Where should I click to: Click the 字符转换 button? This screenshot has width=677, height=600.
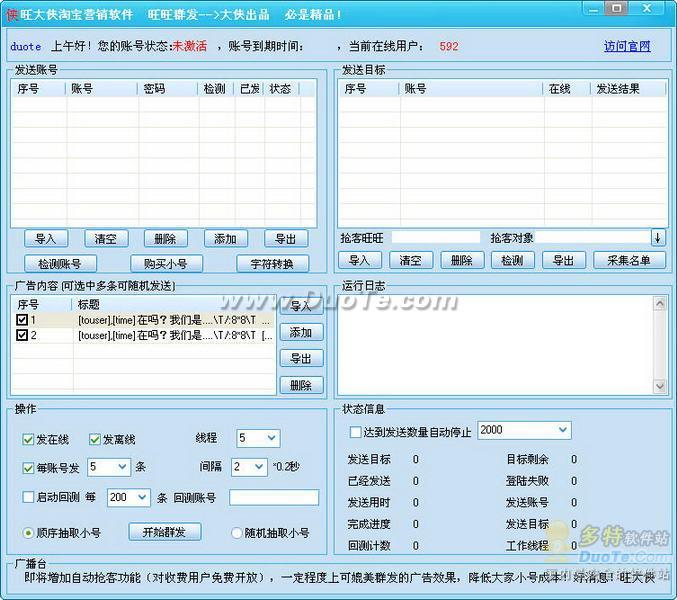(272, 263)
